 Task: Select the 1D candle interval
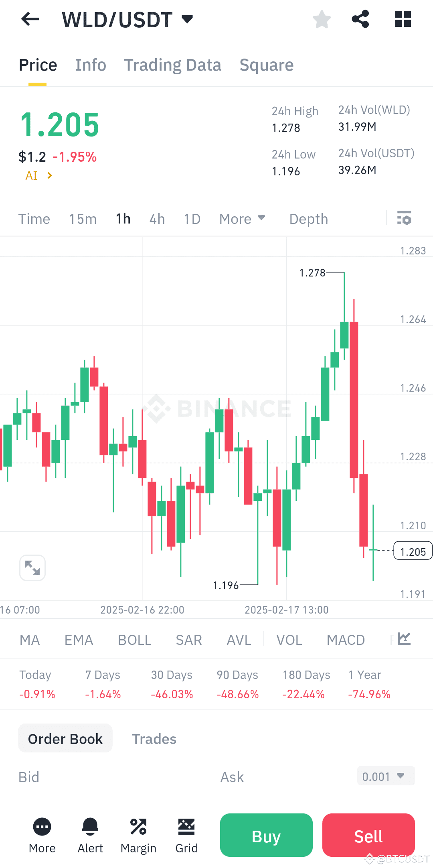192,219
